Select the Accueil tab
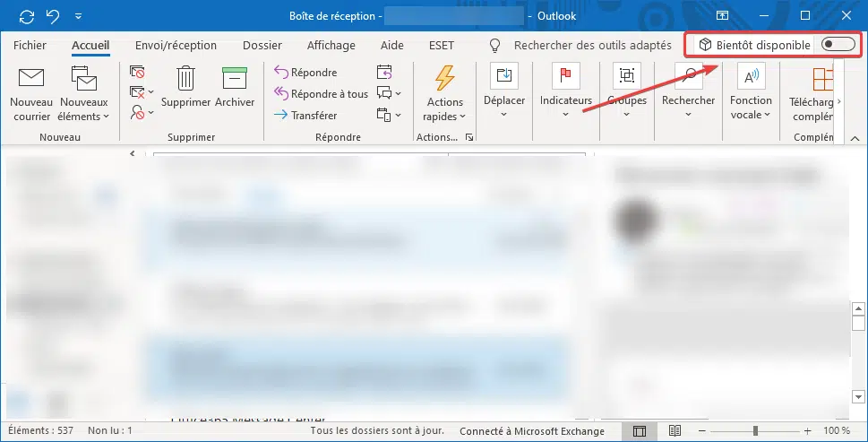The image size is (868, 442). 90,46
